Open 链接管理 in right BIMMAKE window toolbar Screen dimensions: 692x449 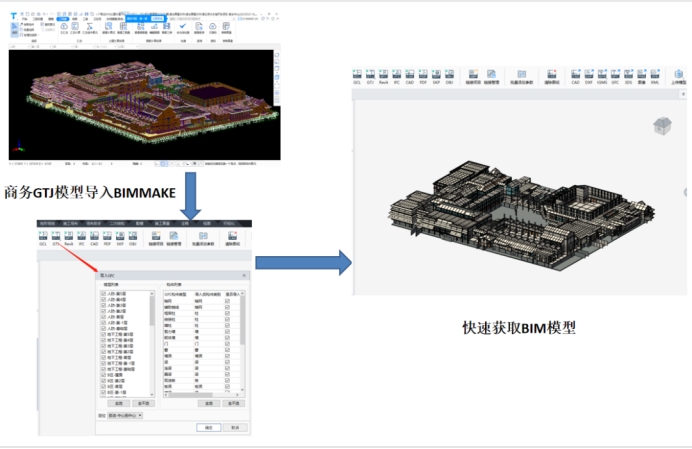coord(492,76)
